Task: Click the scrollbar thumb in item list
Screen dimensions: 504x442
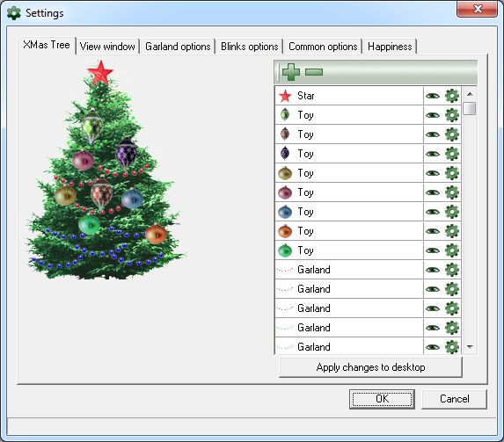Action: [x=470, y=108]
